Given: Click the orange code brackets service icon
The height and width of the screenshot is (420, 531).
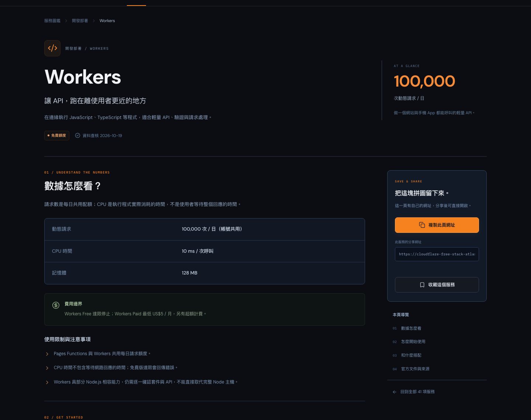Looking at the screenshot, I should pos(52,48).
